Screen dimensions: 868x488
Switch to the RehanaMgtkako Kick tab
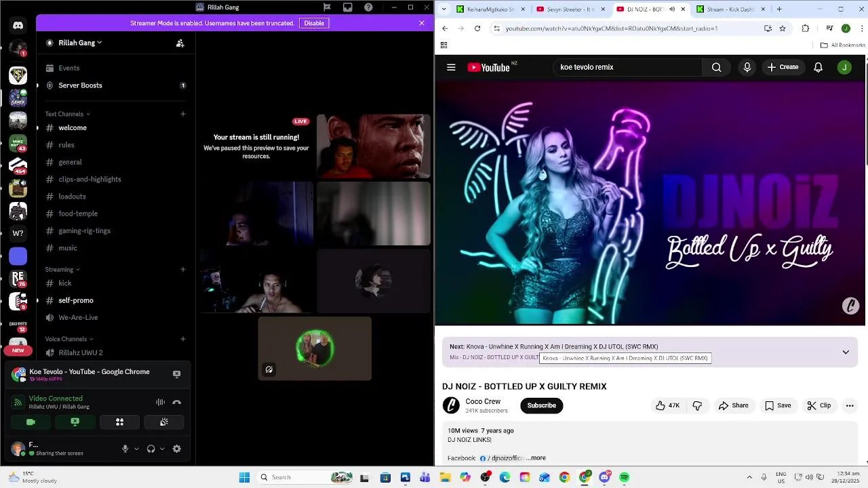click(x=486, y=9)
